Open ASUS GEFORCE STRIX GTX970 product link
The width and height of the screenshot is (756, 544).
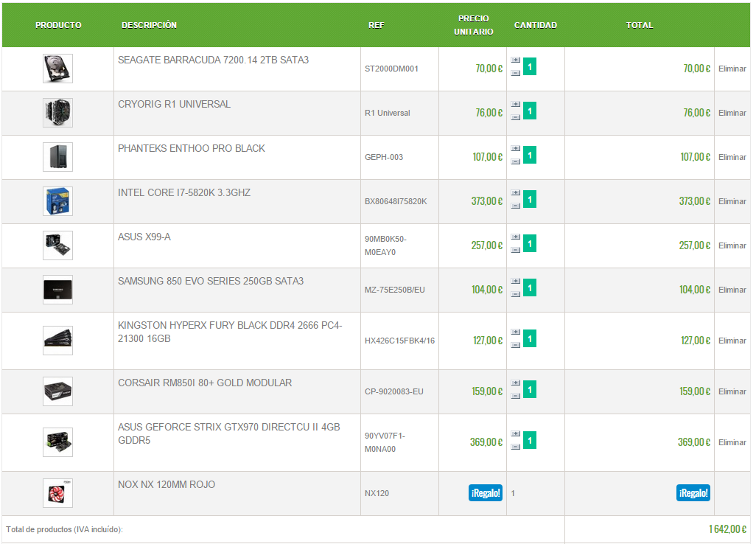[x=229, y=433]
